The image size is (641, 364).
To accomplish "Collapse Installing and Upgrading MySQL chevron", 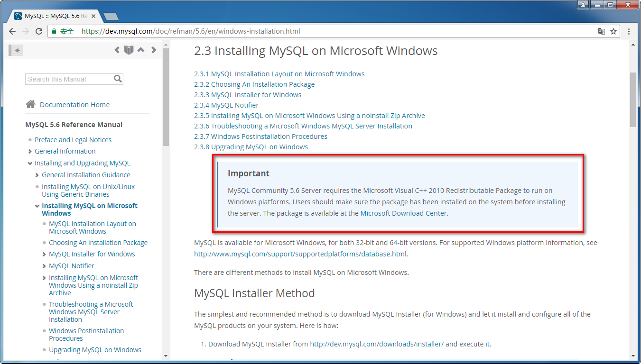I will [30, 163].
